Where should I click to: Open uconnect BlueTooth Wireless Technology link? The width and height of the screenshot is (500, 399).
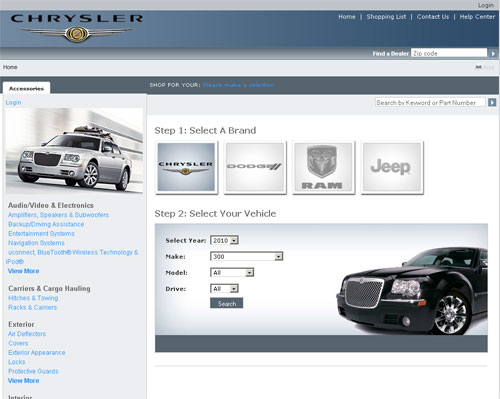(x=73, y=257)
